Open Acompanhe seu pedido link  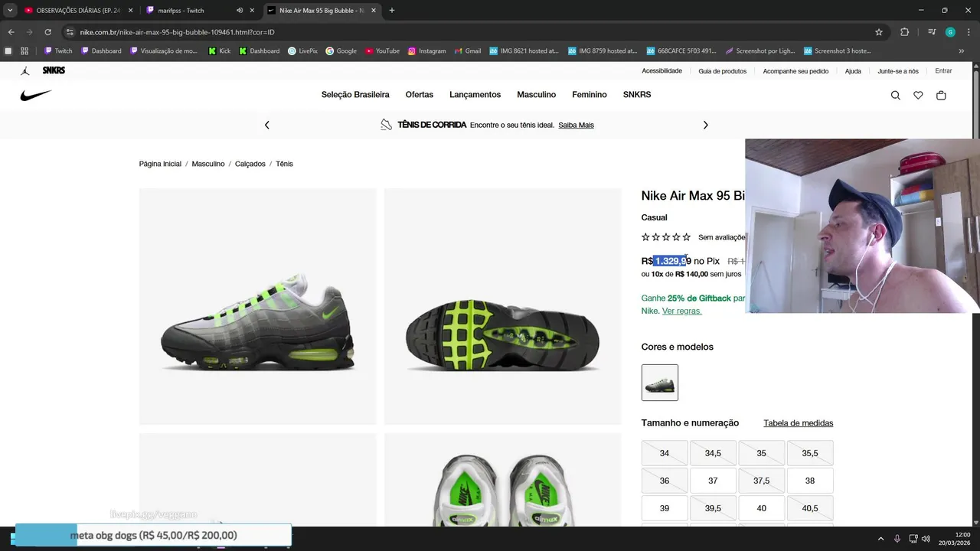coord(795,71)
